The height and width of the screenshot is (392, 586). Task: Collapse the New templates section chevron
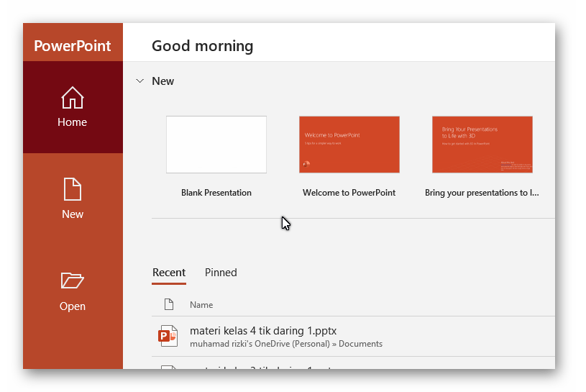pyautogui.click(x=139, y=81)
